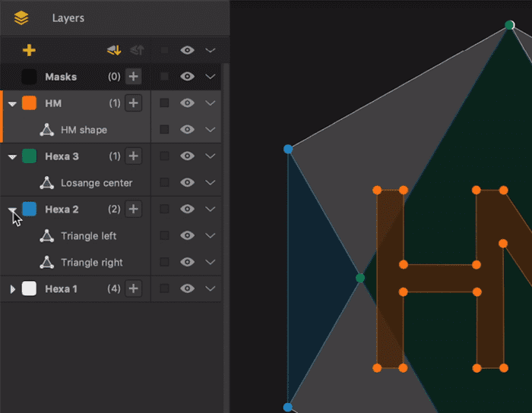Add a shape to Hexa 1 layer
Screen dimensions: 532x413
(133, 288)
